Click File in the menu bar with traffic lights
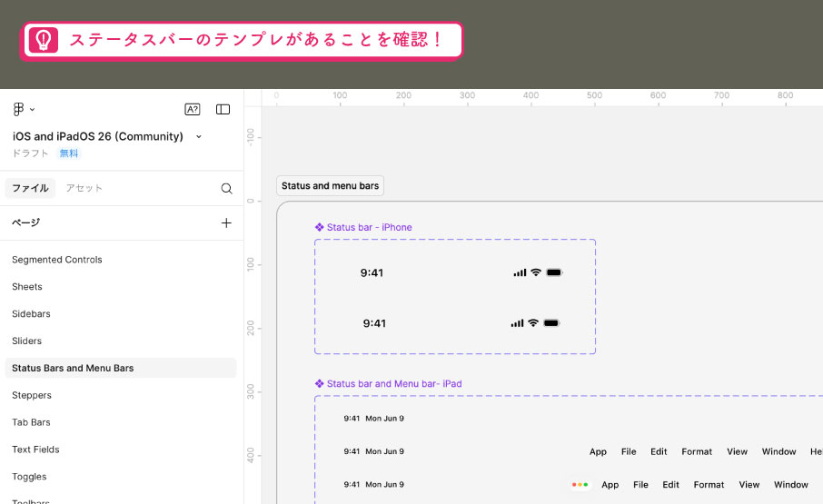 click(640, 485)
